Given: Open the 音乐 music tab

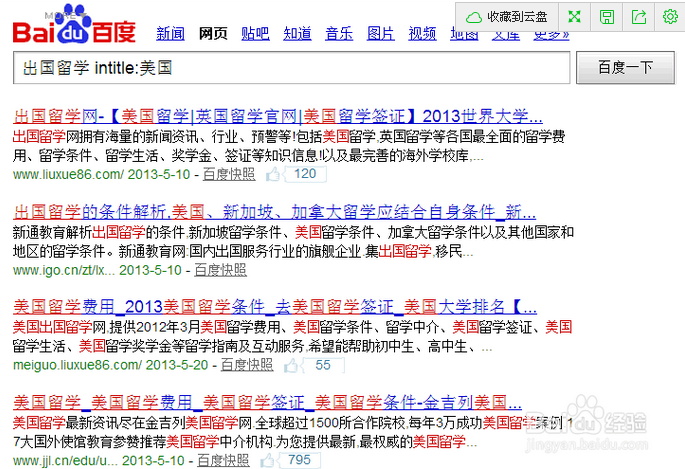Looking at the screenshot, I should pos(339,33).
